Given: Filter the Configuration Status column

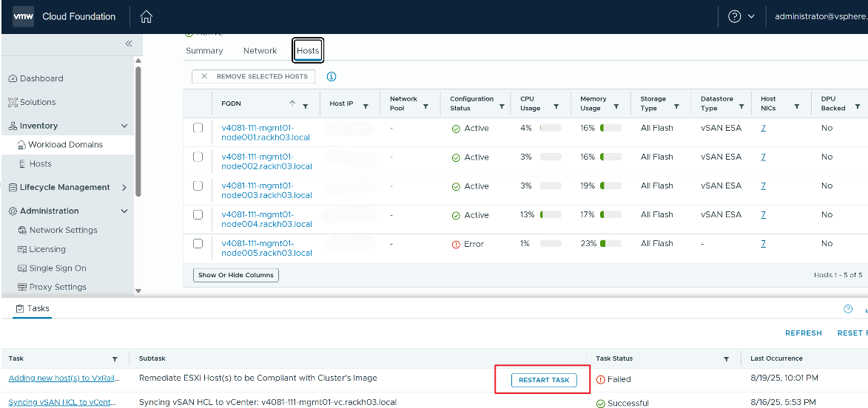Looking at the screenshot, I should click(x=502, y=106).
